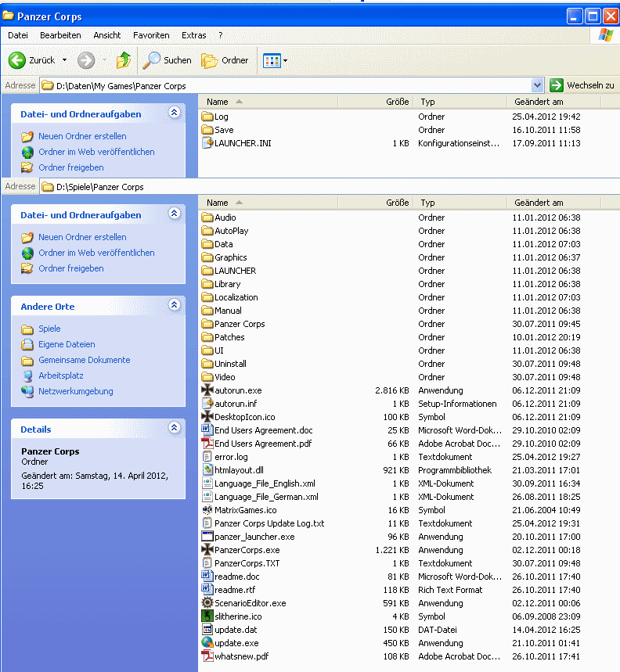This screenshot has width=620, height=672.
Task: Select autorun.inf setup file icon
Action: (x=207, y=404)
